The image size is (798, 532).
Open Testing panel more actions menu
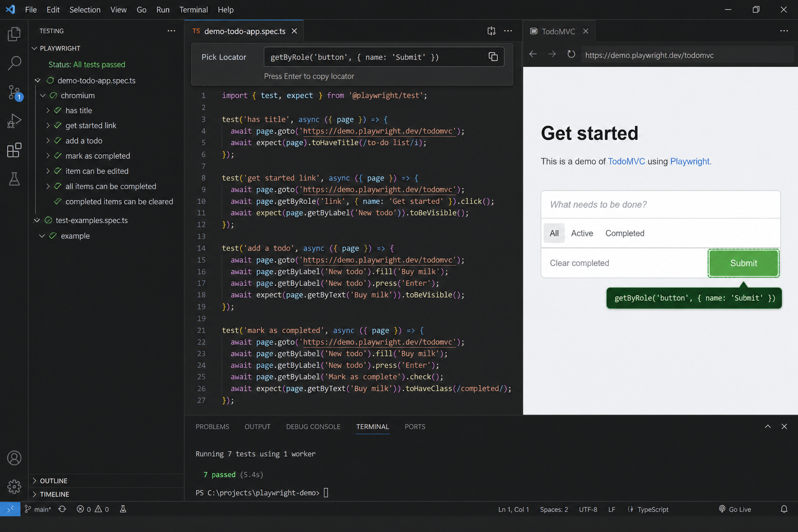171,31
